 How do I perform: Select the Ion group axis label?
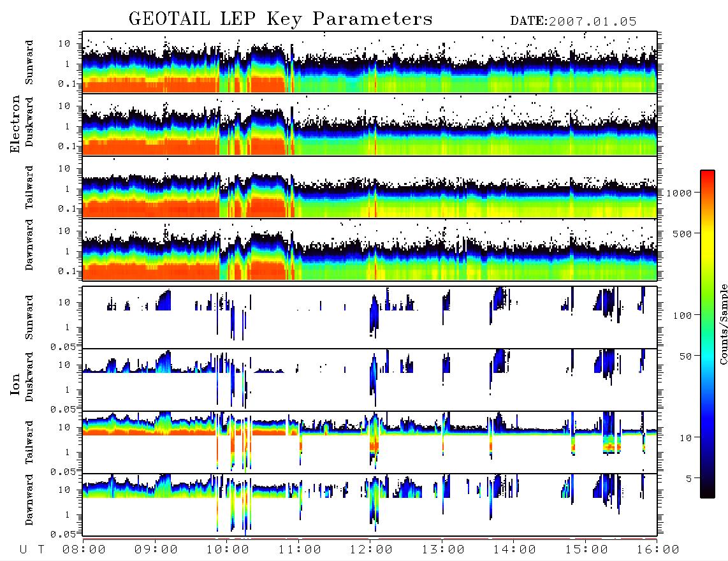15,384
